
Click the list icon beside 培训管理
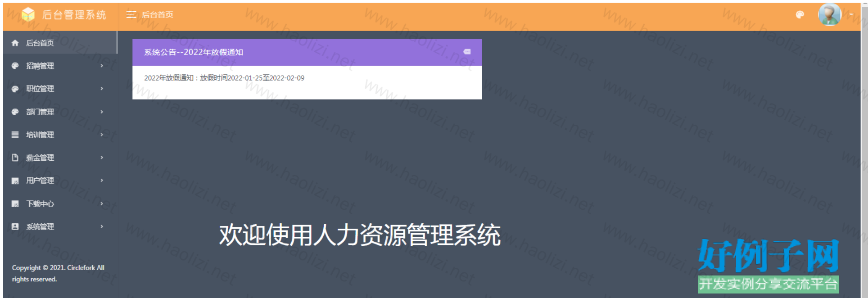(x=15, y=135)
